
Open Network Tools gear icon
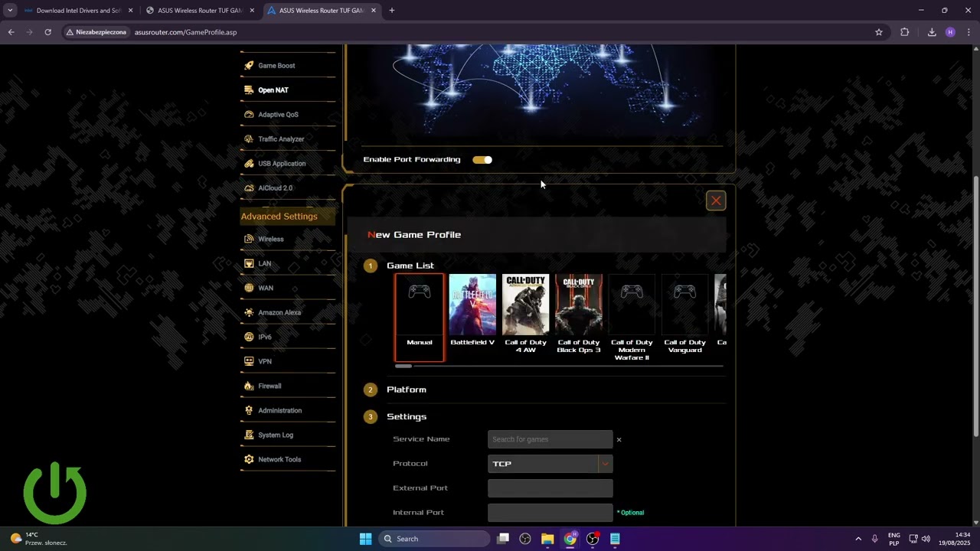tap(249, 459)
